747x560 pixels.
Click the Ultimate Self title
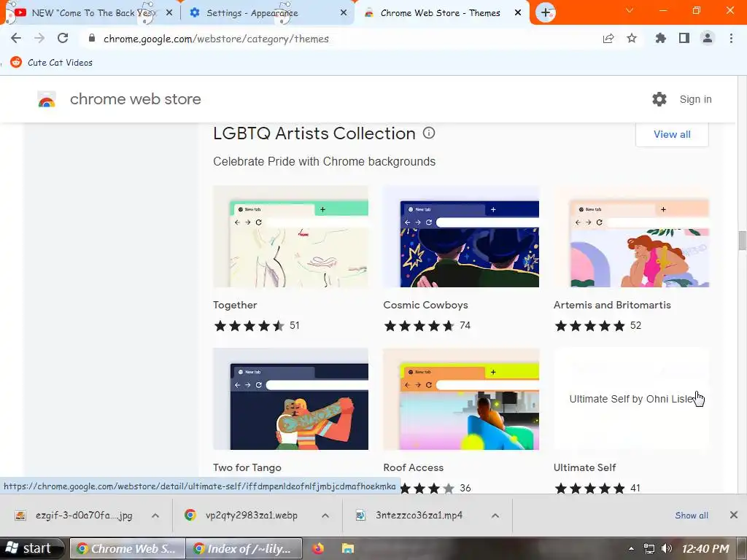click(584, 467)
